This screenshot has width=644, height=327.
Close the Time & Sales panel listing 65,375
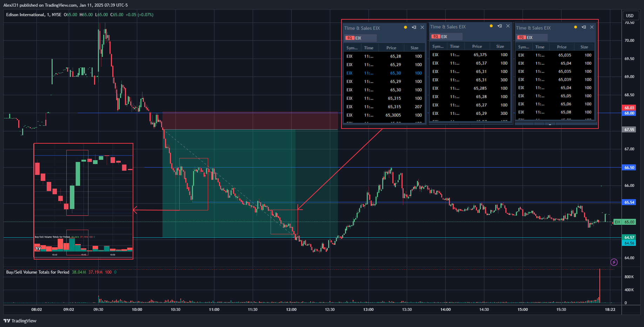click(x=508, y=26)
